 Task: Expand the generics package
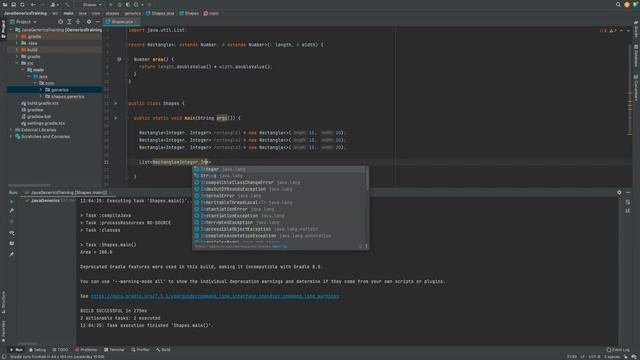(x=41, y=90)
